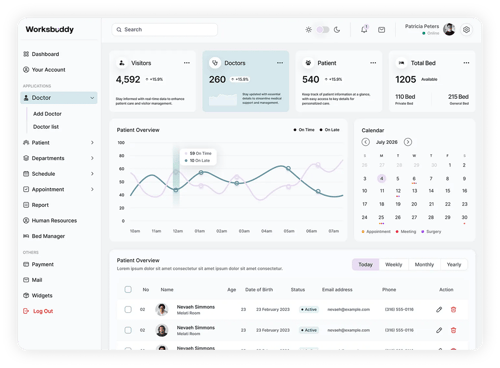Click the Bed Manager sidebar icon
The image size is (500, 368).
(x=26, y=236)
